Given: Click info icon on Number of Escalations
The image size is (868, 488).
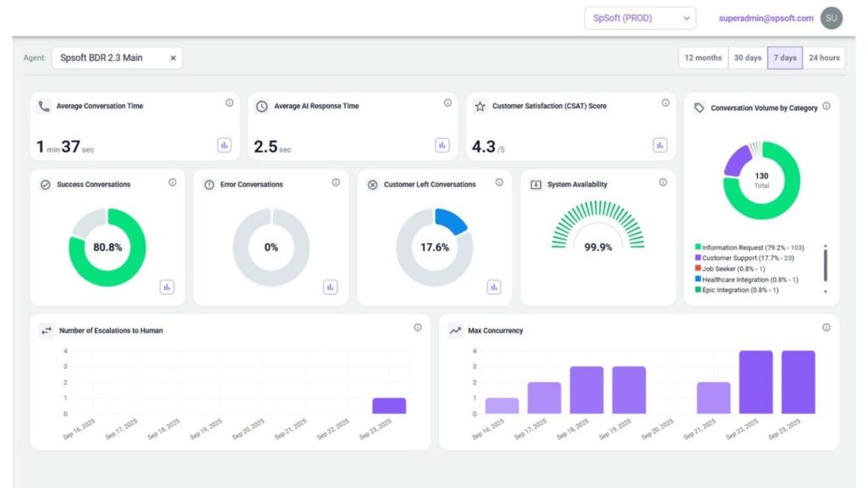Looking at the screenshot, I should click(x=418, y=328).
